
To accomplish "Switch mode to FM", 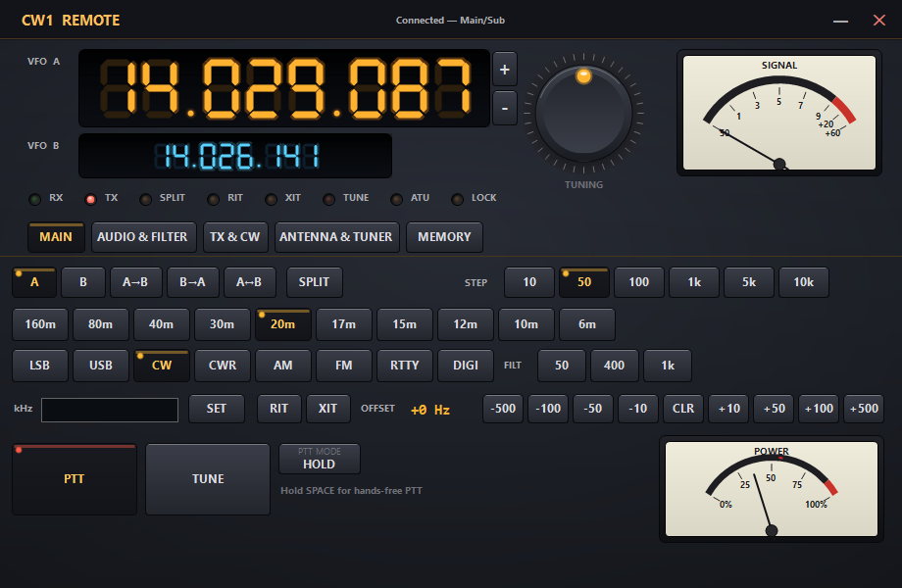I will tap(344, 366).
